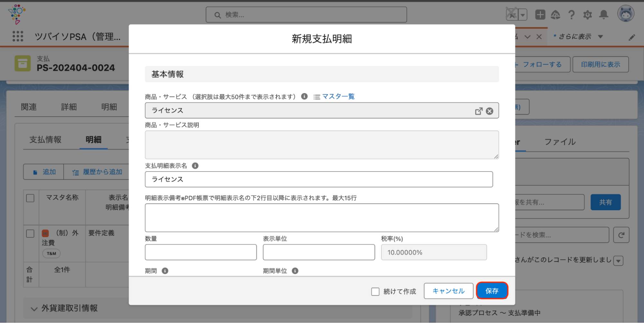Screen dimensions: 644x323
Task: Click the edit pencil icon in the navigation bar
Action: [632, 37]
